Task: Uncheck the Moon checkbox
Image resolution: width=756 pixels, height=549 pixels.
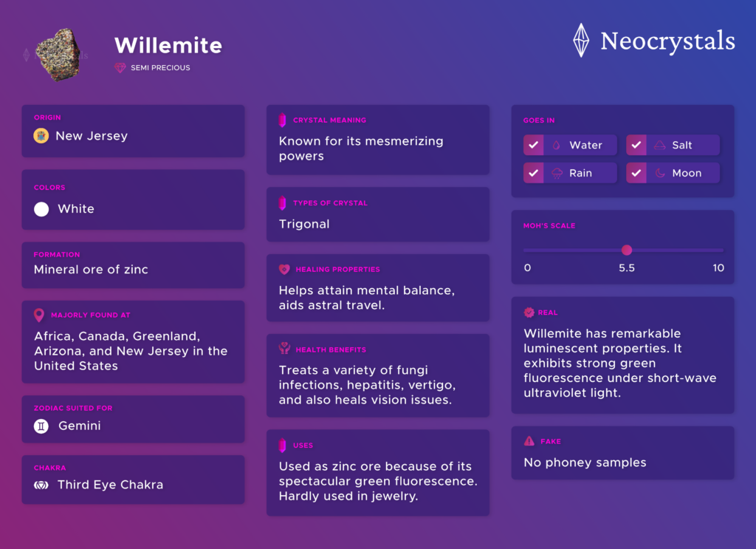Action: pyautogui.click(x=636, y=173)
